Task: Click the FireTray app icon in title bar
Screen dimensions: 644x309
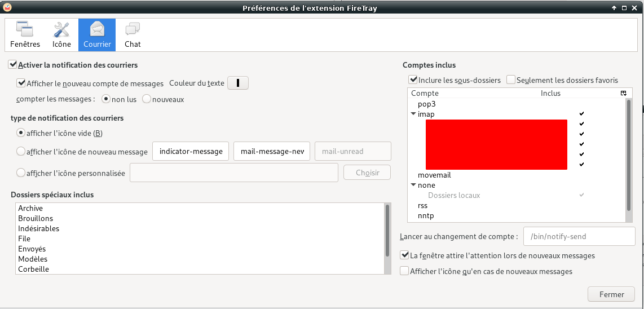Action: click(7, 7)
